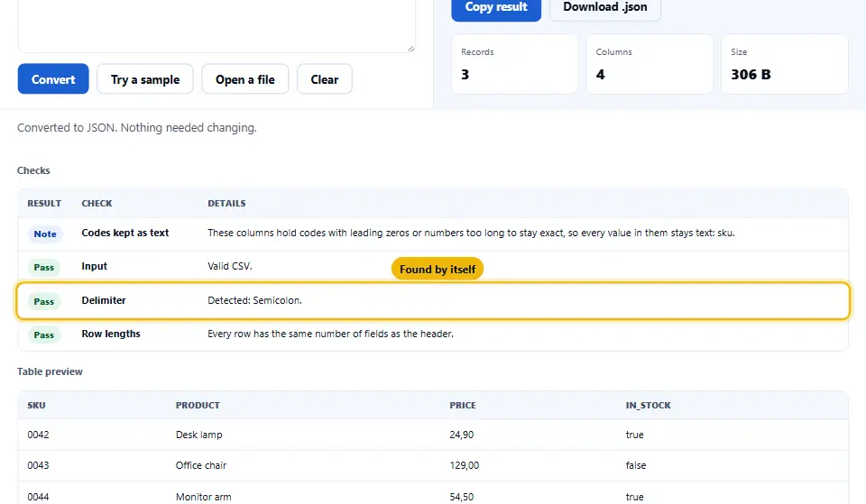This screenshot has width=866, height=504.
Task: Click the CHECK column header
Action: 97,203
